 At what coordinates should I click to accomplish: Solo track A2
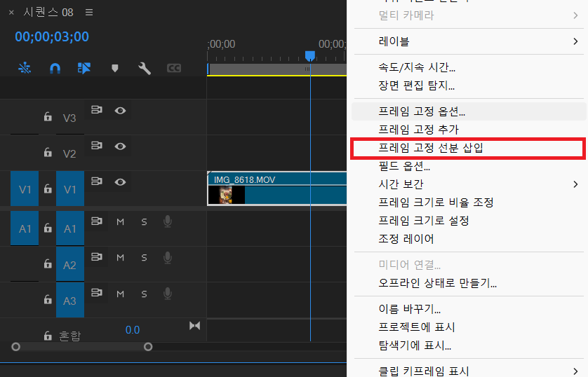pyautogui.click(x=144, y=258)
